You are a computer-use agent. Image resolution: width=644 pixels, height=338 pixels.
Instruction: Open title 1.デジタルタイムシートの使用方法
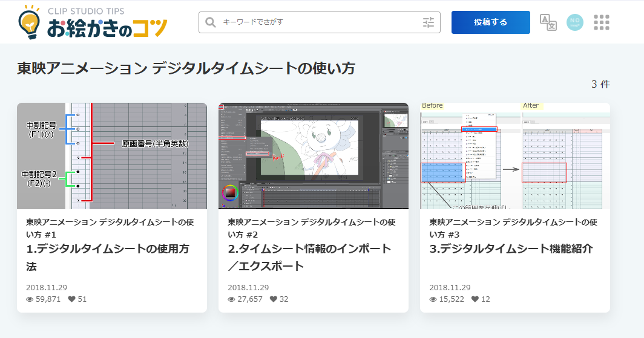pyautogui.click(x=108, y=257)
